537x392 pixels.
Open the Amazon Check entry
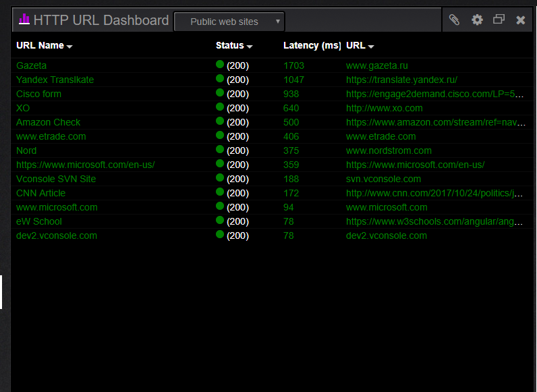point(48,122)
